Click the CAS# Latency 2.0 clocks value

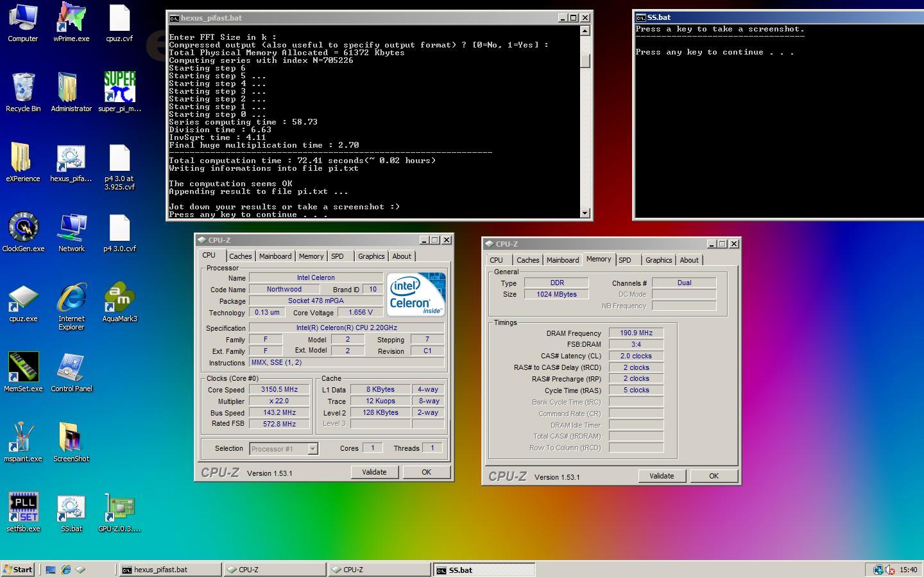[636, 356]
